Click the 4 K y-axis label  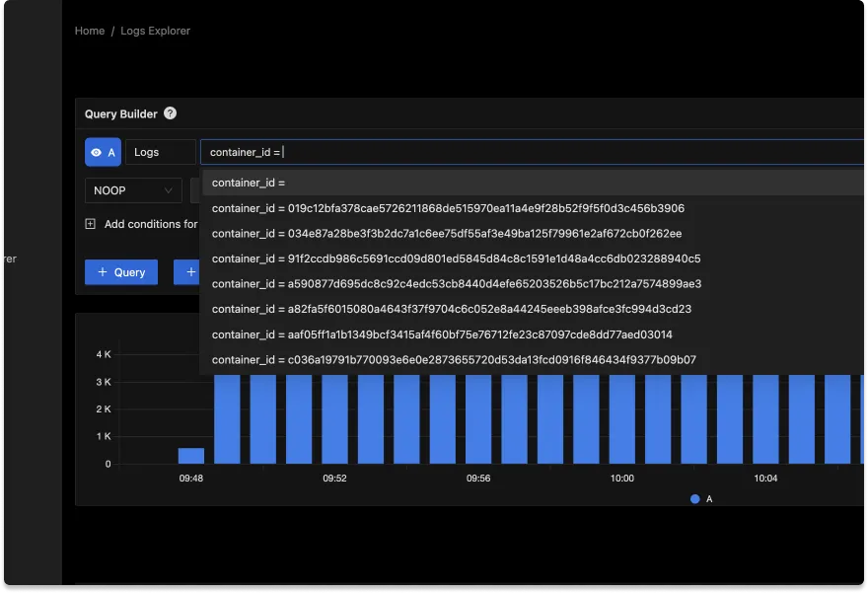104,354
